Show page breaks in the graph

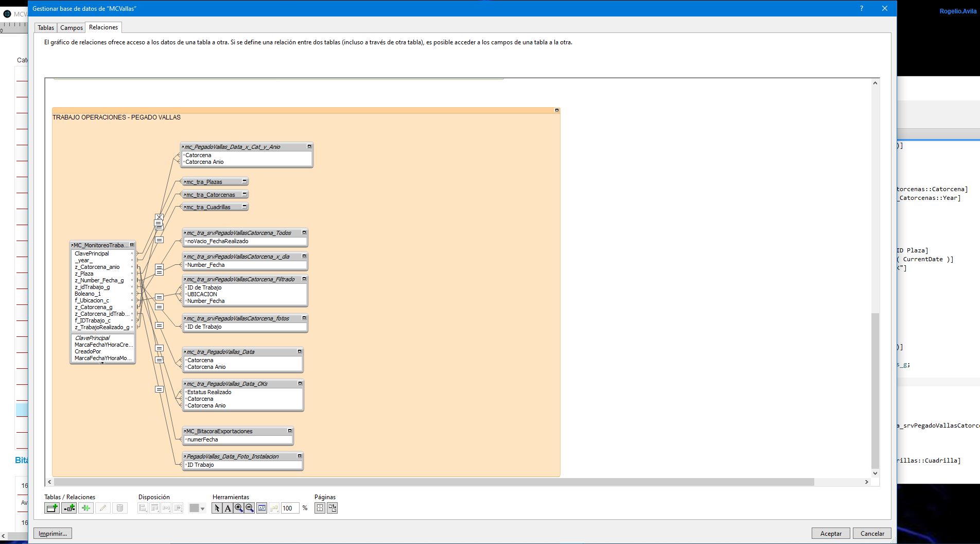(x=320, y=508)
